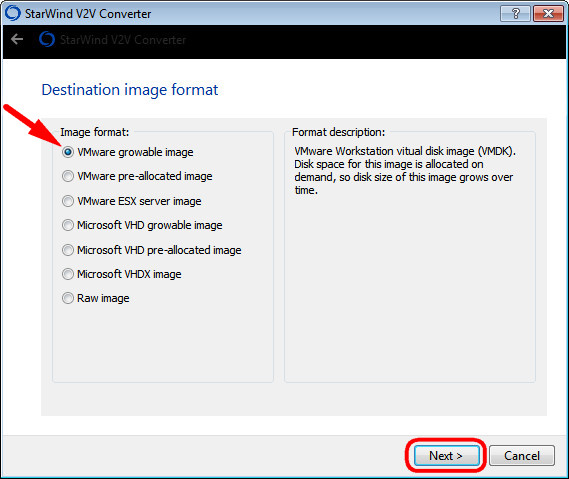Click the StarWind title bar app icon
This screenshot has height=479, width=569.
[13, 13]
